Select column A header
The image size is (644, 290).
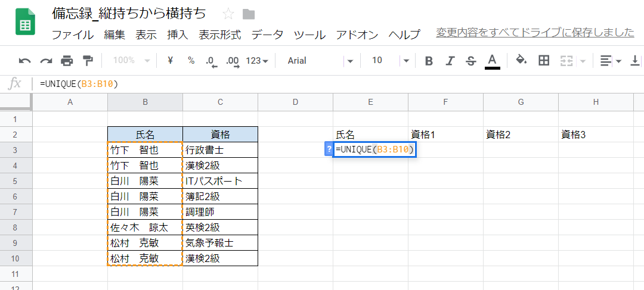pyautogui.click(x=70, y=102)
